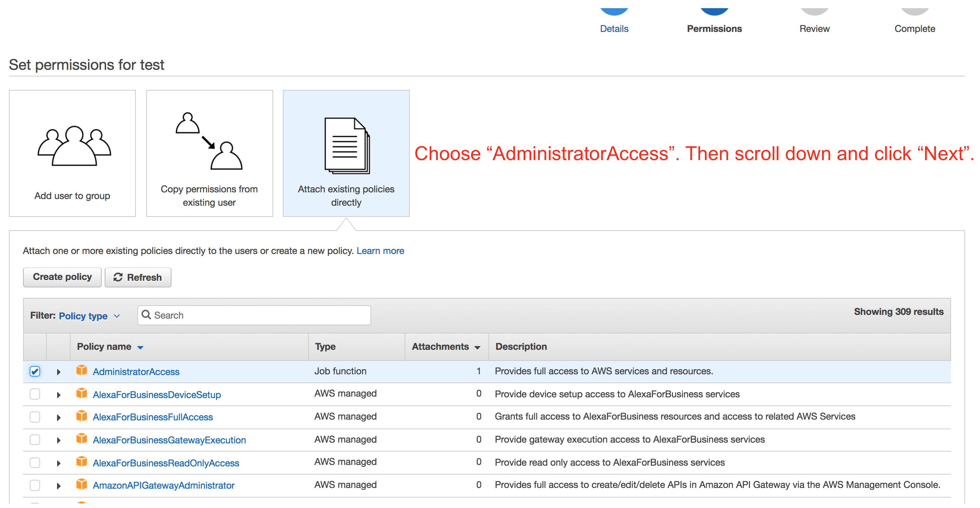Select Copy permissions from existing user icon
The width and height of the screenshot is (980, 508).
pyautogui.click(x=209, y=141)
